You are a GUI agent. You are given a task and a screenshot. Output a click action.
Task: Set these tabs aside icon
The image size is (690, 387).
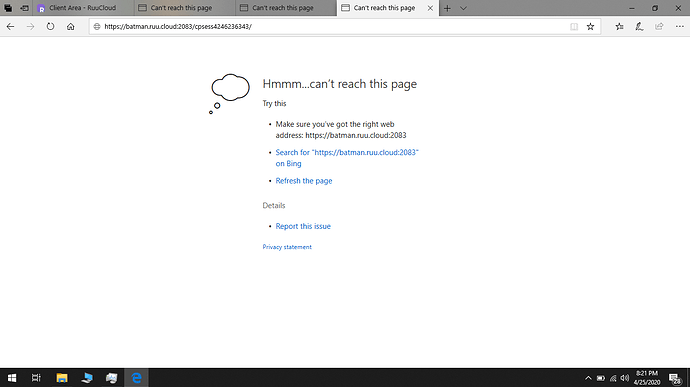click(x=25, y=8)
